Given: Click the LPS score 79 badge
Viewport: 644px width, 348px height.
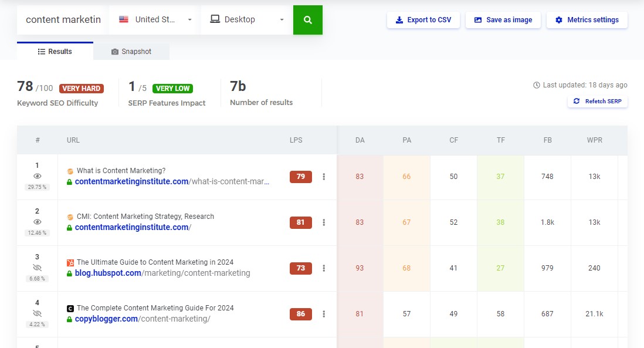Looking at the screenshot, I should [x=301, y=177].
